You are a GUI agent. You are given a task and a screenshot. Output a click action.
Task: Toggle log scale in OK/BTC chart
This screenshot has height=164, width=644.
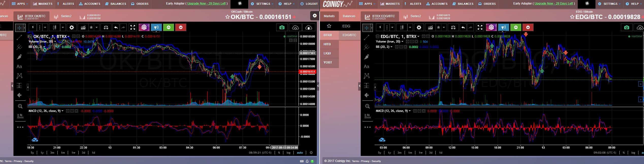point(288,153)
